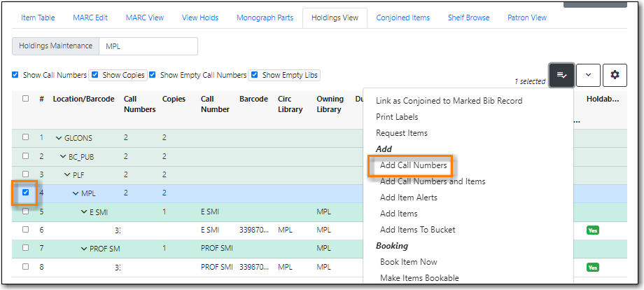Open the Conjoined Items tab
The height and width of the screenshot is (290, 644).
[403, 18]
